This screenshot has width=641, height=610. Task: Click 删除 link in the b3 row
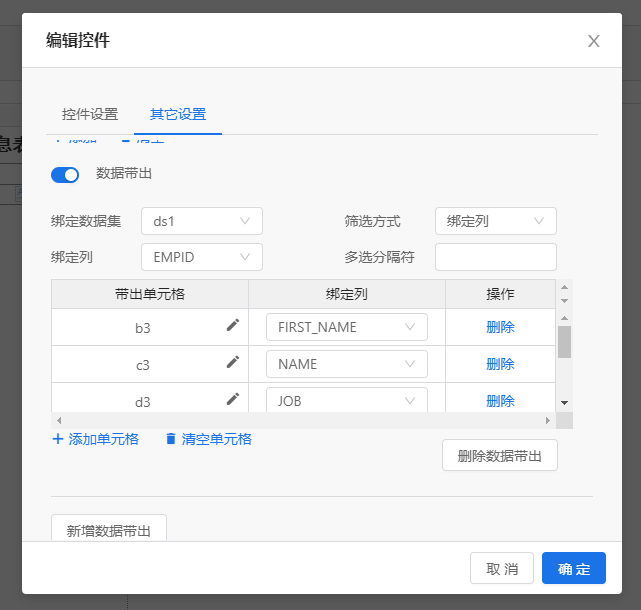pyautogui.click(x=500, y=327)
